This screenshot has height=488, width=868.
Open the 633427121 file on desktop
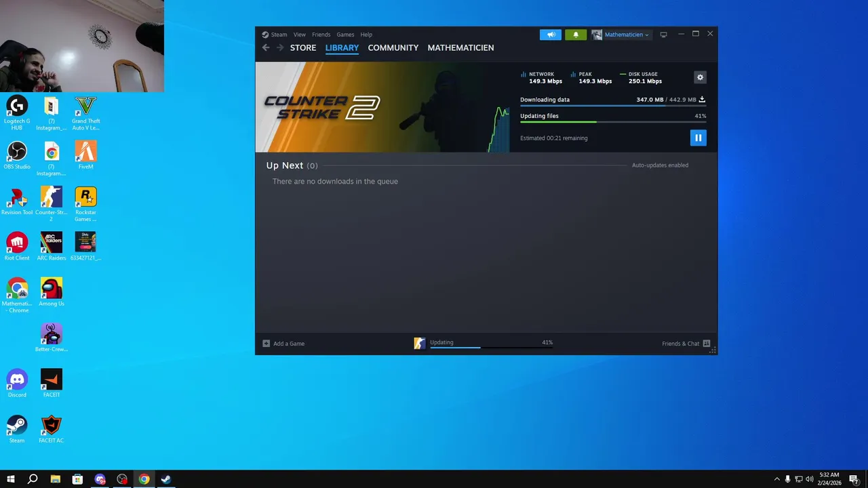point(86,247)
